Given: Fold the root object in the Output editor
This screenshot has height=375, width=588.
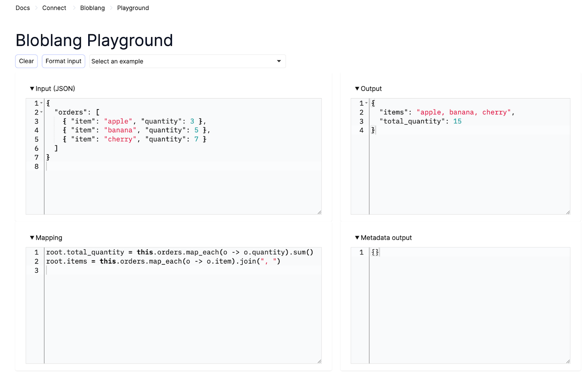Looking at the screenshot, I should pos(366,103).
